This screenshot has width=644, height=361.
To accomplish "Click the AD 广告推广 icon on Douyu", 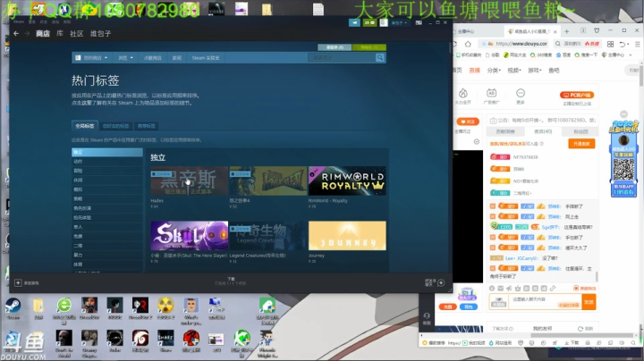I will click(x=491, y=93).
